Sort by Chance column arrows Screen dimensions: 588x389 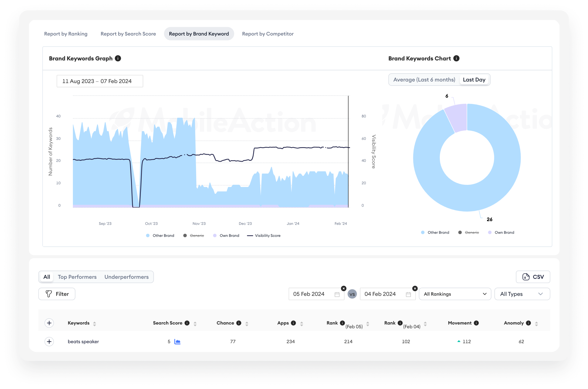coord(247,324)
